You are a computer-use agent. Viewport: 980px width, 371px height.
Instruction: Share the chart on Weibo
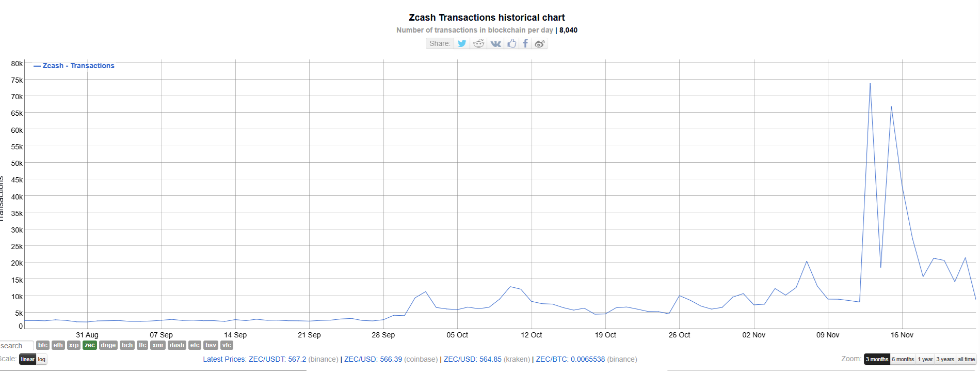(x=540, y=43)
